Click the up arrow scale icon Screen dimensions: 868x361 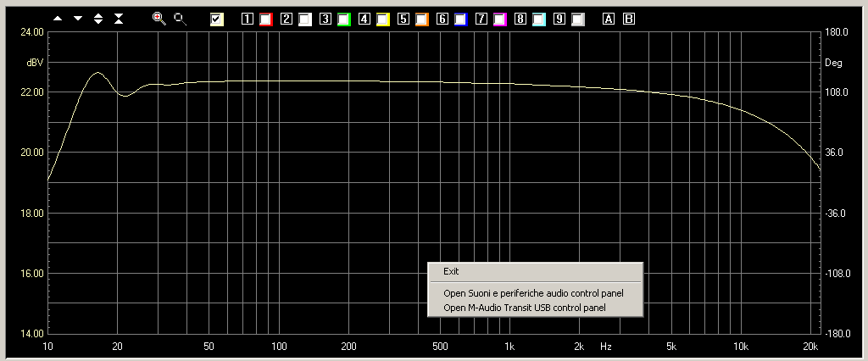(x=58, y=18)
